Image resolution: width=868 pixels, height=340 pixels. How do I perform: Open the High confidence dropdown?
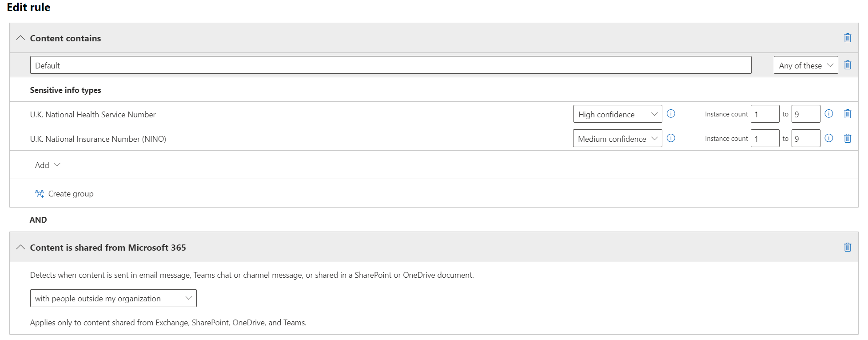point(617,114)
